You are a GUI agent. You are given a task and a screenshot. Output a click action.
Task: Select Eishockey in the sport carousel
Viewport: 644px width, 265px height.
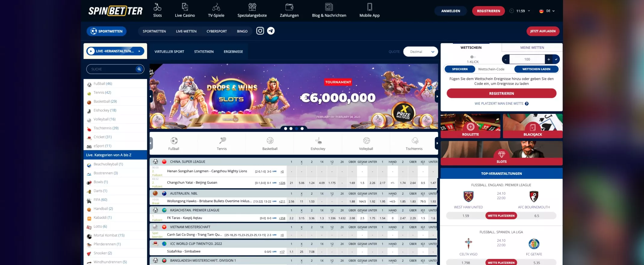(318, 143)
